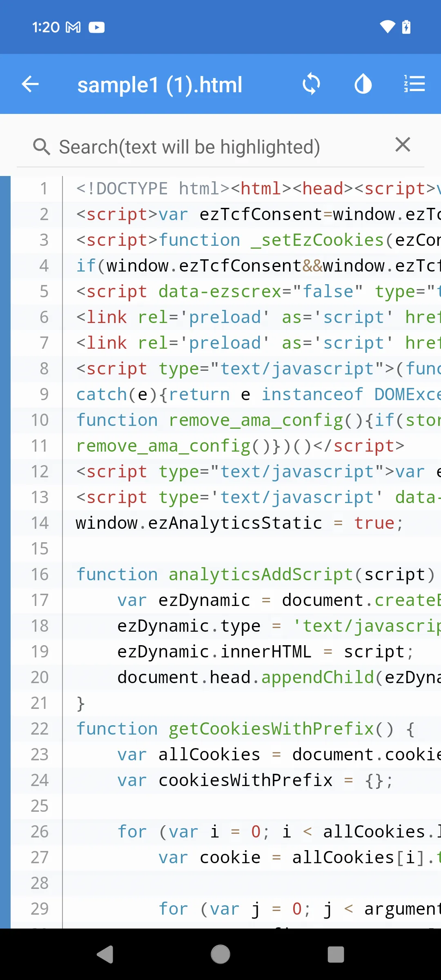Go back using the arrow icon
Screen dimensions: 441x980
tap(30, 85)
